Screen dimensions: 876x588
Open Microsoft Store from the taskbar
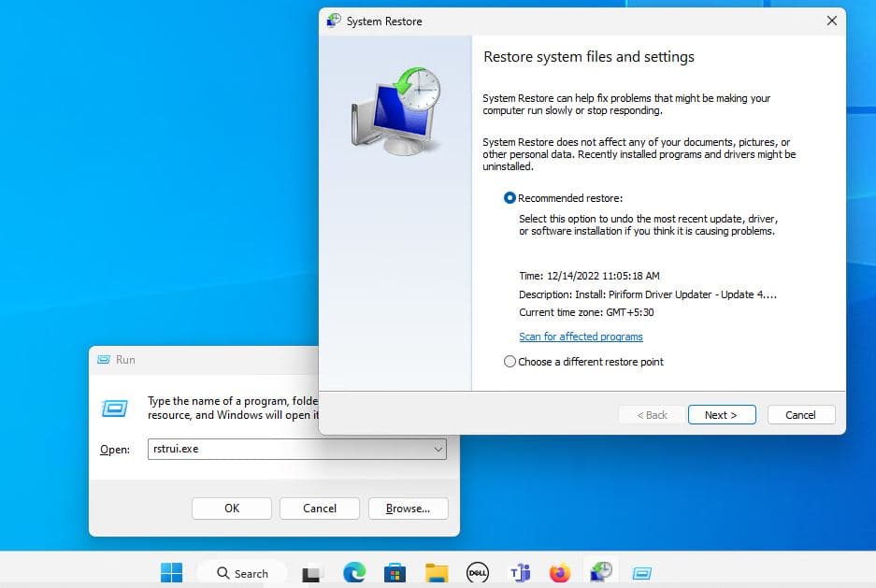point(395,572)
